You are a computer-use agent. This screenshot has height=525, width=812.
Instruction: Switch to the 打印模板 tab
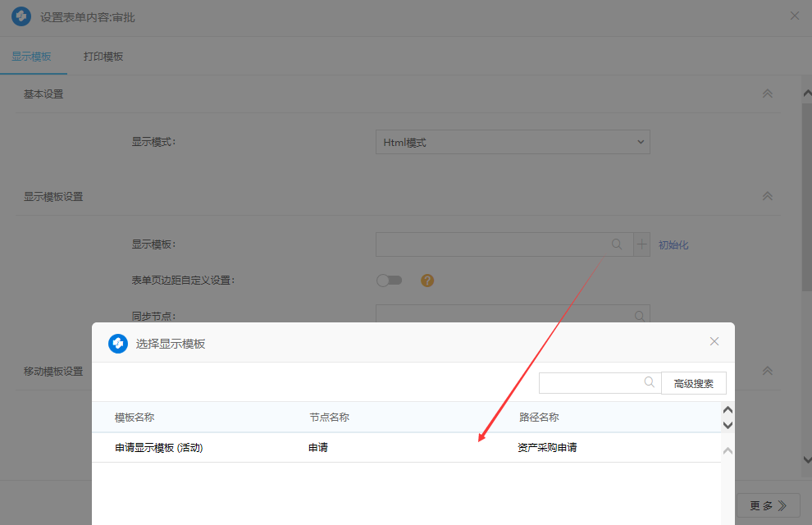(x=103, y=57)
